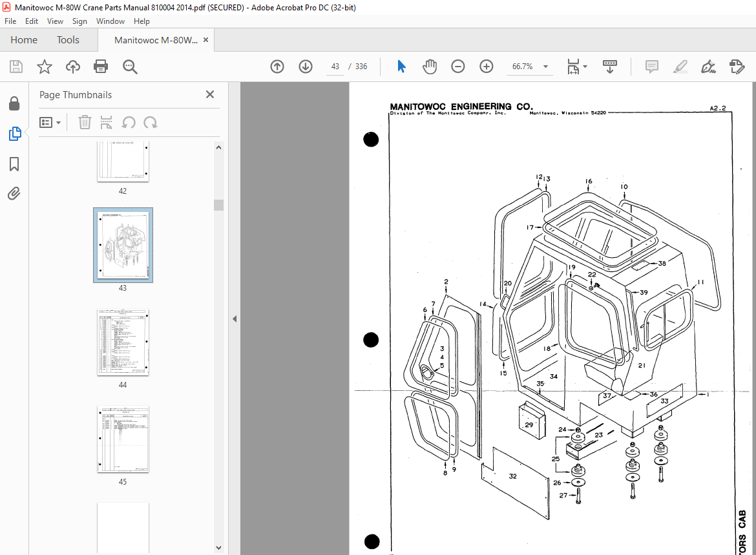Open the Bookmarks panel icon
This screenshot has height=555, width=756.
tap(14, 164)
